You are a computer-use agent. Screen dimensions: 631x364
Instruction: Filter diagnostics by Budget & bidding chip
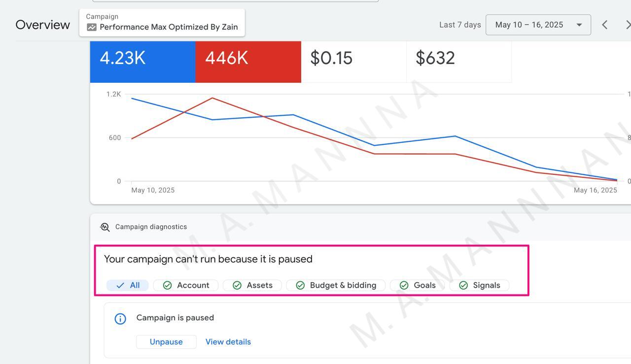336,285
